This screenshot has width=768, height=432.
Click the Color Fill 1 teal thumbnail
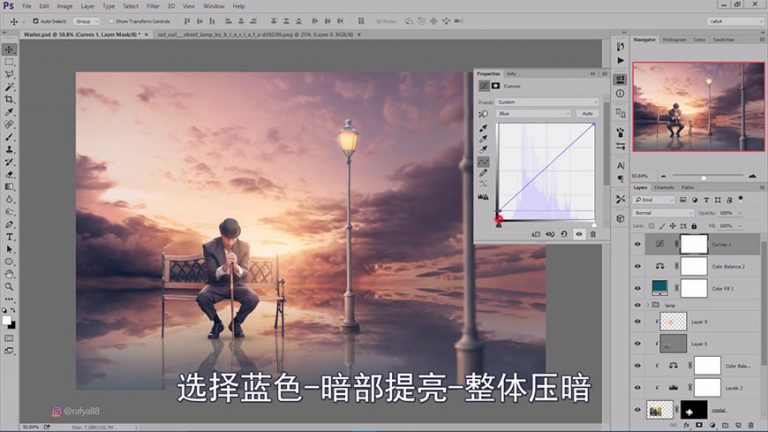(660, 288)
